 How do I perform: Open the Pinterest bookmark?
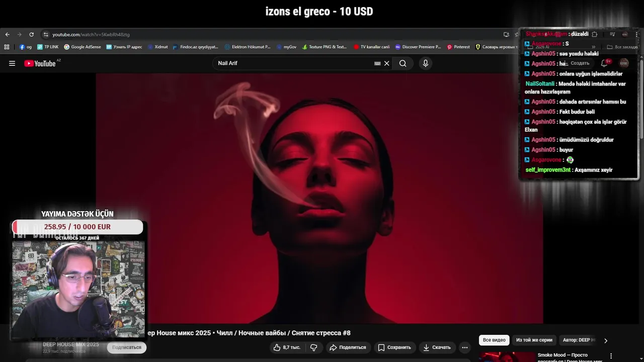pyautogui.click(x=458, y=47)
